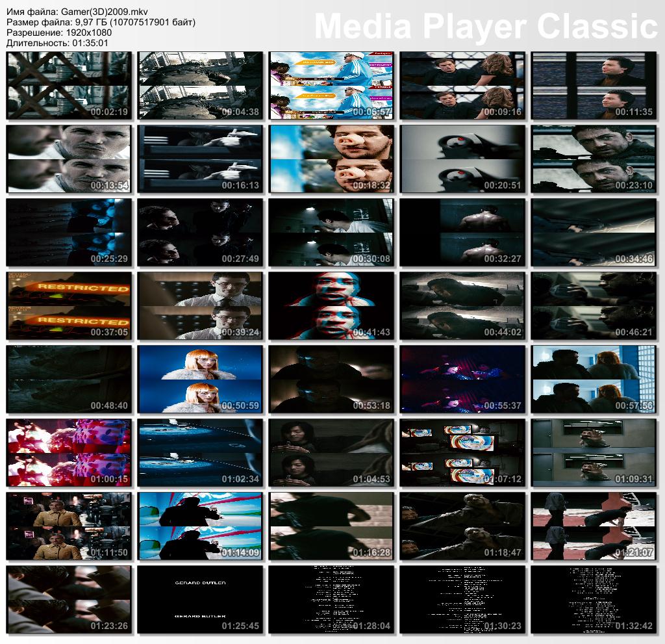Screen dimensions: 665x644
Task: Click the hand holding cigarette thumbnail at 00:16:13
Action: (199, 159)
